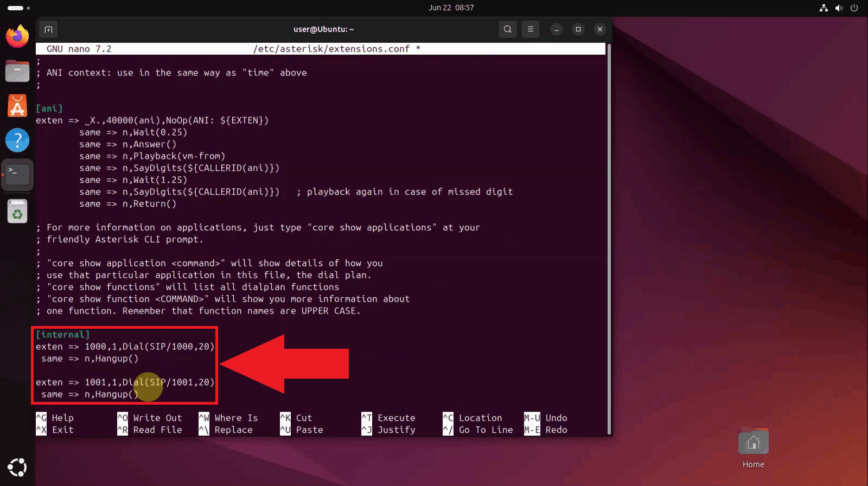Click the ^R Read File shortcut label
868x486 pixels.
click(x=150, y=430)
